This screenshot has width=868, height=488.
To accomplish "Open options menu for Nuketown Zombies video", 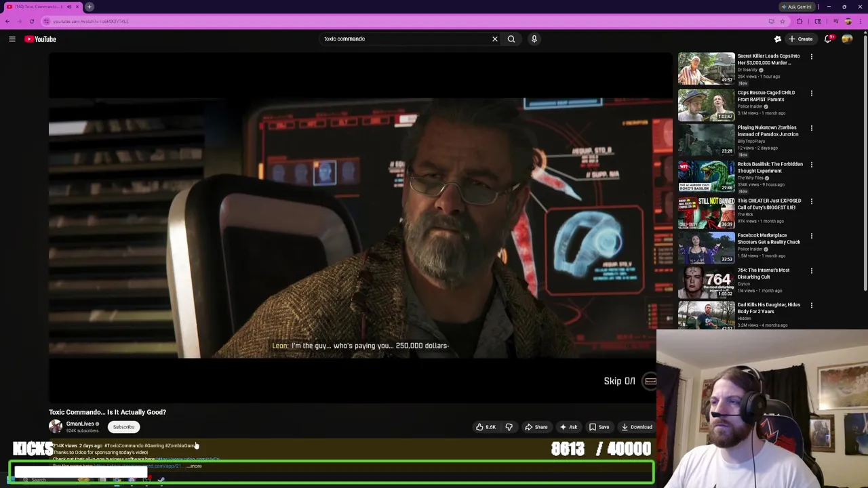I will tap(811, 128).
